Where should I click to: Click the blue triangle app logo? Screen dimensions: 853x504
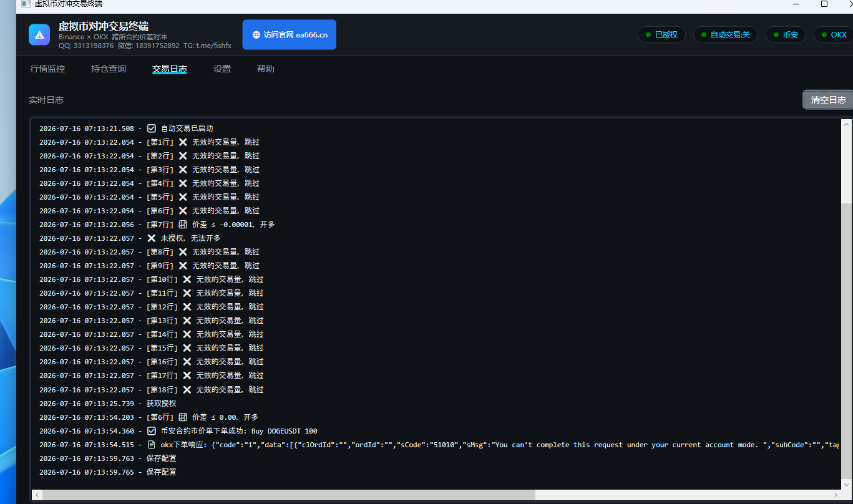click(39, 35)
